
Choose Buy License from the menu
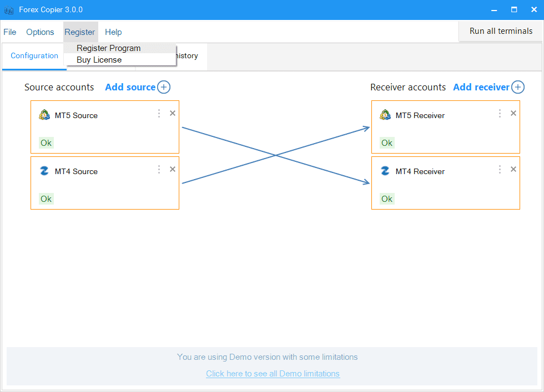(120, 60)
